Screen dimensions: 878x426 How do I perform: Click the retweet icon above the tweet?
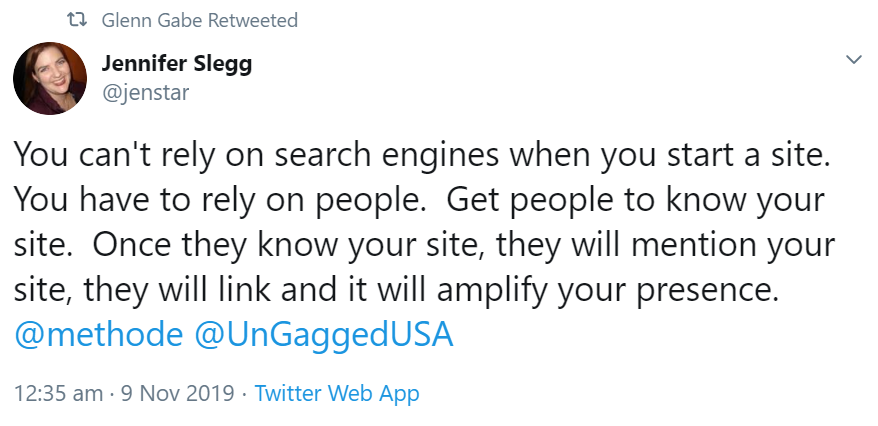point(75,20)
